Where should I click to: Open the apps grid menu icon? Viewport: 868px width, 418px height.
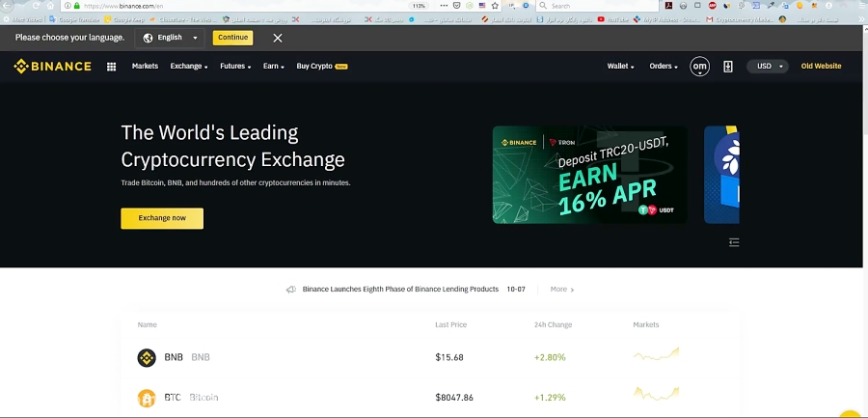click(x=111, y=67)
